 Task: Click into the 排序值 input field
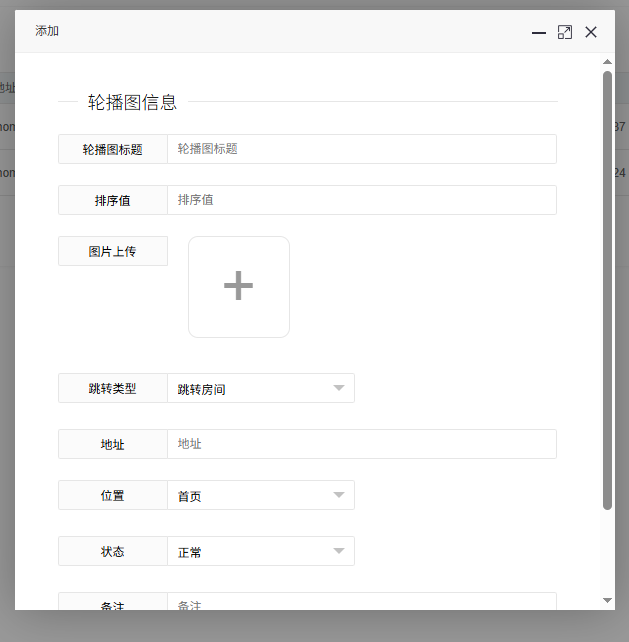click(361, 200)
